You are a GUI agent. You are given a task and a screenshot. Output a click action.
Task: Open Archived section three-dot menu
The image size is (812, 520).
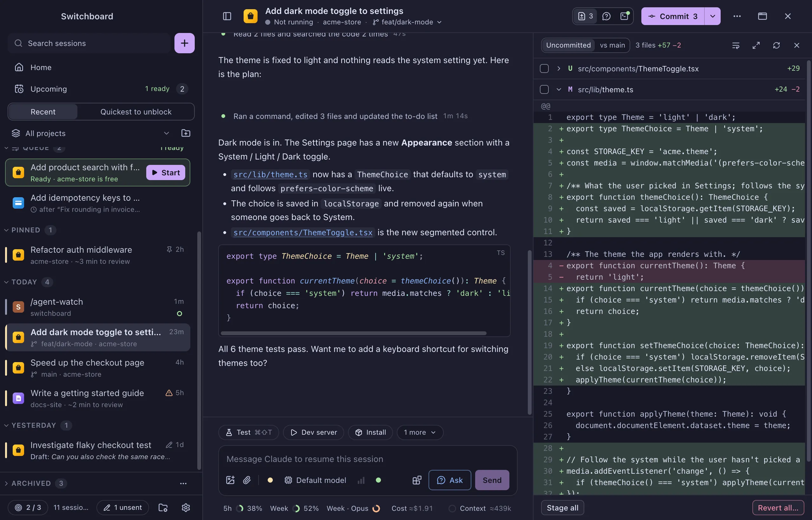pos(183,483)
